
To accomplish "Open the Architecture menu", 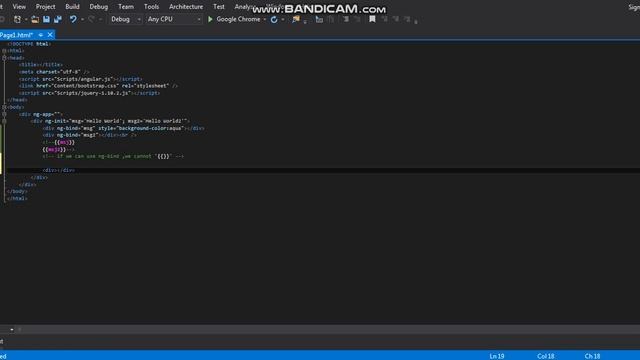I will coord(186,7).
